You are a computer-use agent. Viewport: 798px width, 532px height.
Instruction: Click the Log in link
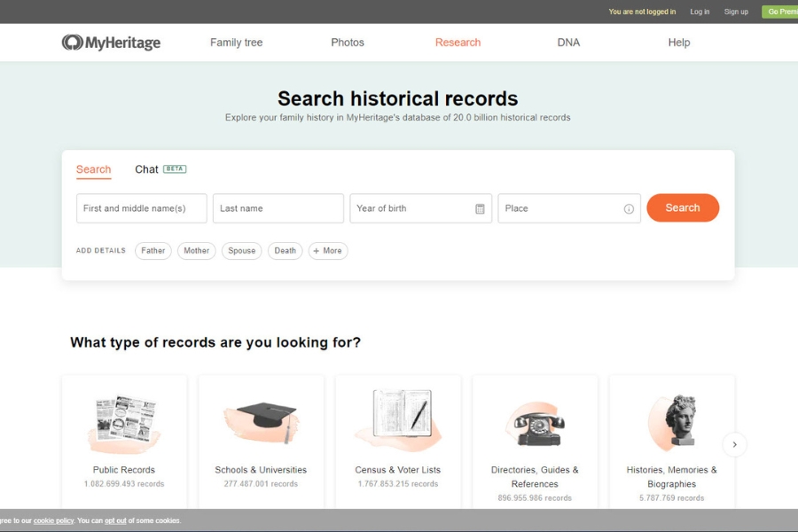tap(700, 12)
